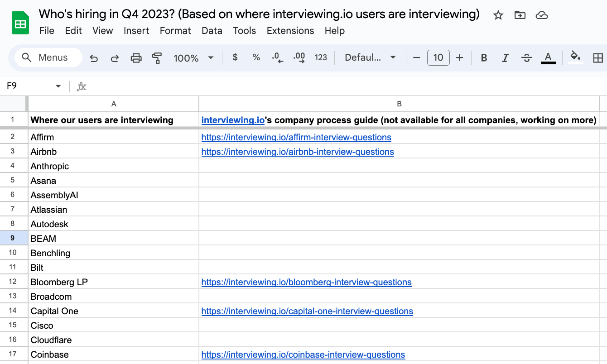The image size is (607, 364).
Task: Open the Extensions menu
Action: [x=290, y=30]
